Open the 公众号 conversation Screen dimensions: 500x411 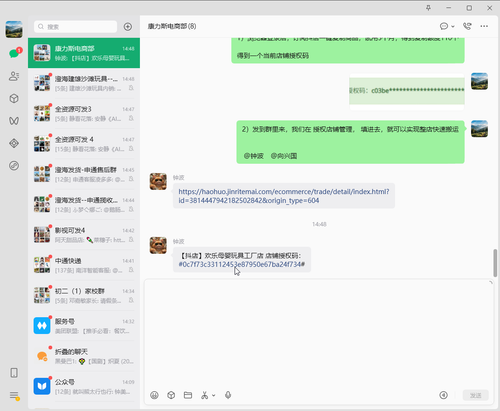84,387
